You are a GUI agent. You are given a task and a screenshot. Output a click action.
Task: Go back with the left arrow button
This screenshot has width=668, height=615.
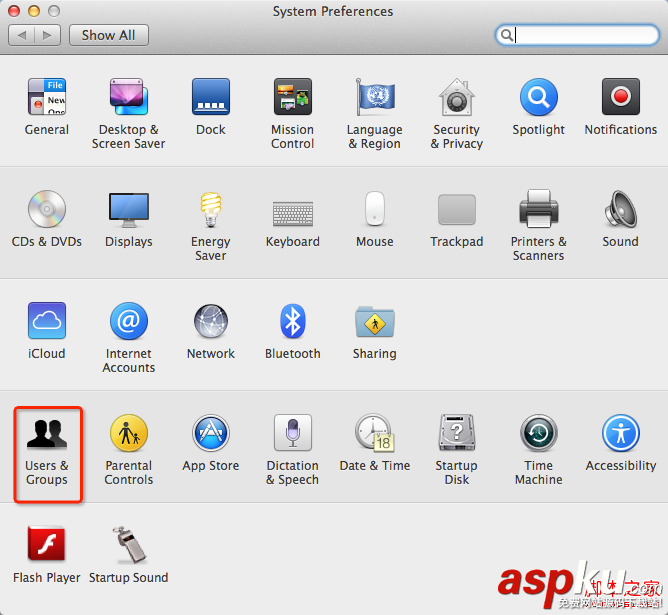[x=21, y=35]
